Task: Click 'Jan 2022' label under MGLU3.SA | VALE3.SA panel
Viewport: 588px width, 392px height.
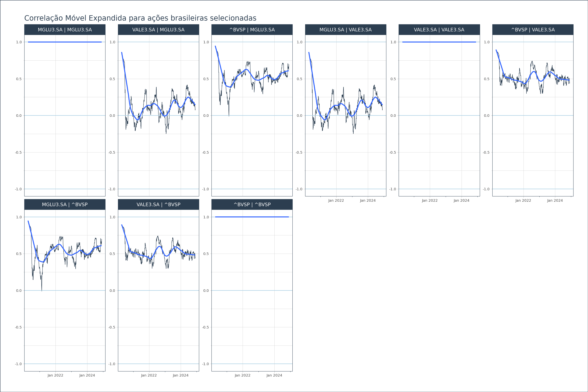Action: tap(336, 201)
